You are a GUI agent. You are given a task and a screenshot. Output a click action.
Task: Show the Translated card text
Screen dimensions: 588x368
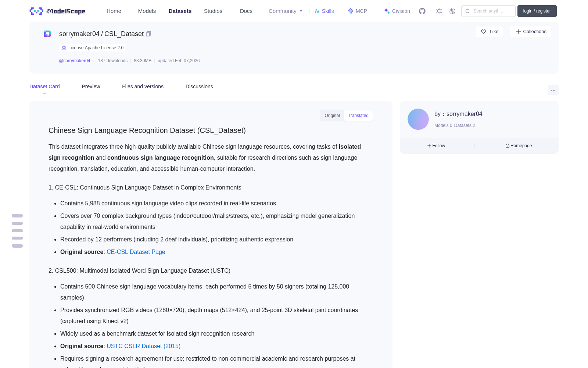click(358, 116)
